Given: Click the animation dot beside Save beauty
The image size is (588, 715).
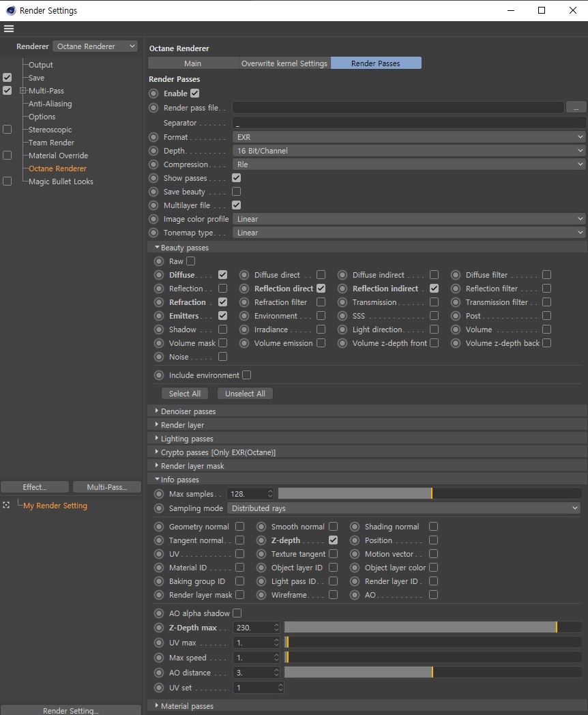Looking at the screenshot, I should pos(154,192).
